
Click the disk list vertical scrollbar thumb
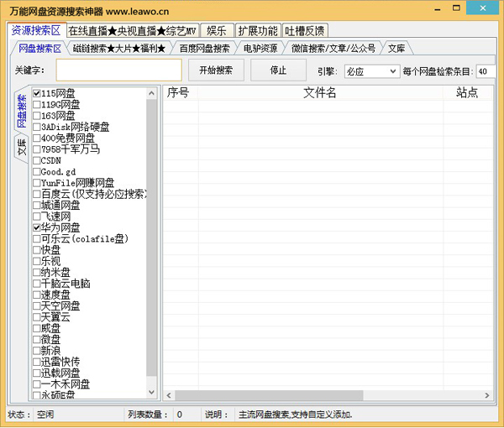pyautogui.click(x=151, y=237)
